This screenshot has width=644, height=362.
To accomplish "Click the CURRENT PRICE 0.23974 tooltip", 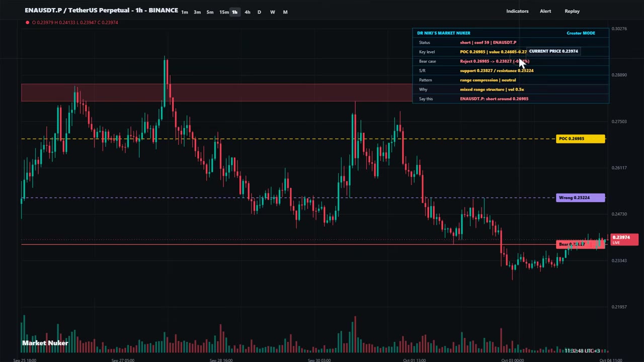I will pos(553,51).
